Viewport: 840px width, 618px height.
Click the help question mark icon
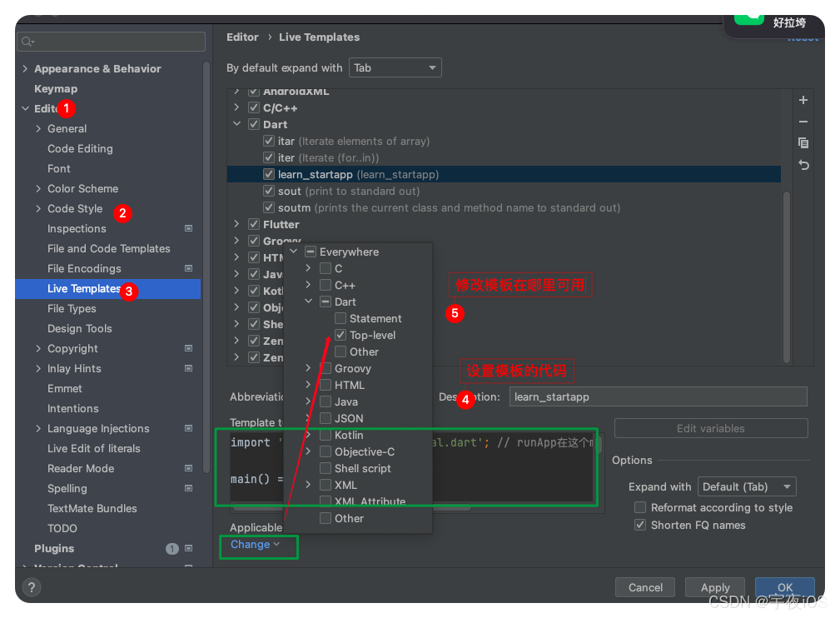click(32, 587)
